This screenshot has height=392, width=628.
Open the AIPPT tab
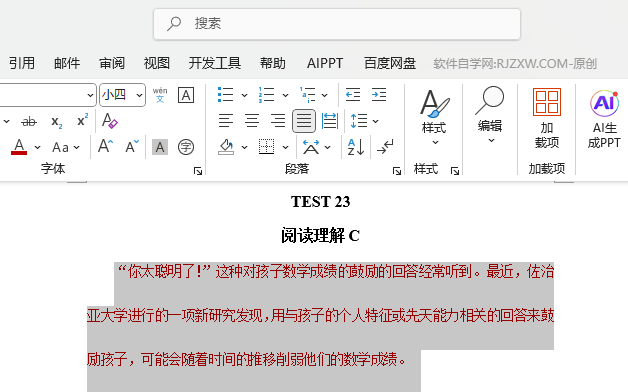[325, 63]
